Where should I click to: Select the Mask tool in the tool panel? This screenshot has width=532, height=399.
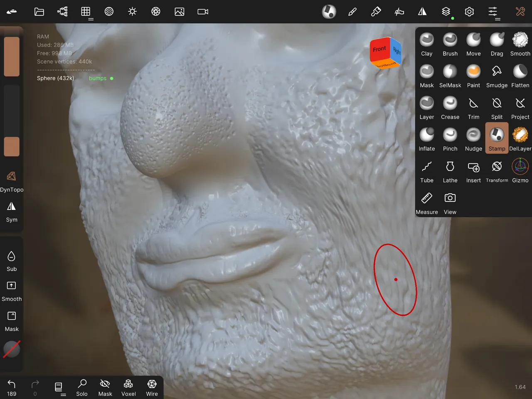[x=427, y=76]
